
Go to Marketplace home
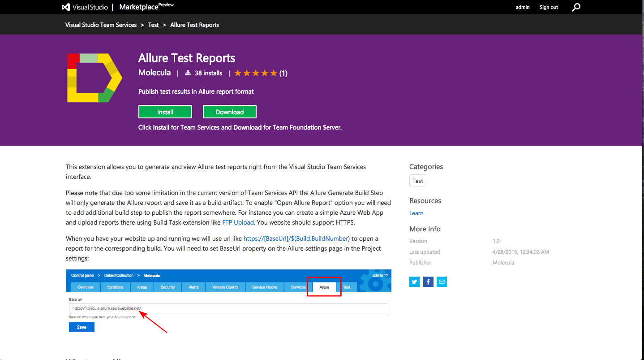coord(146,7)
